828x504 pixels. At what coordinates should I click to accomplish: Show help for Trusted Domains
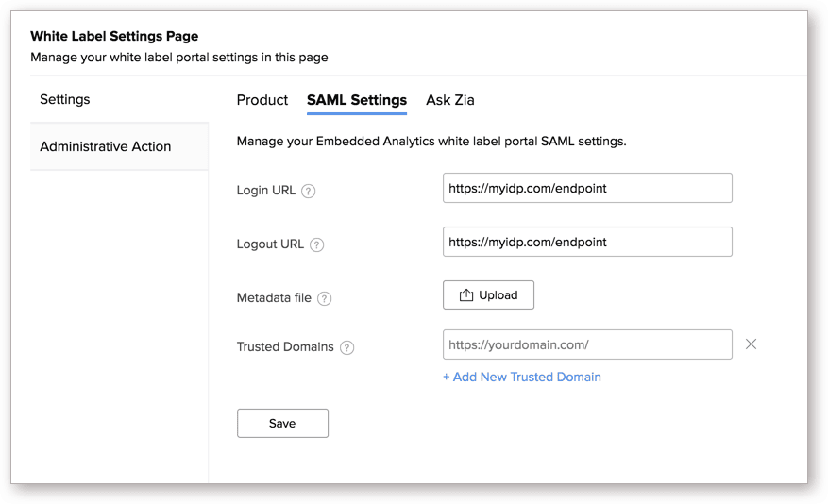click(346, 347)
